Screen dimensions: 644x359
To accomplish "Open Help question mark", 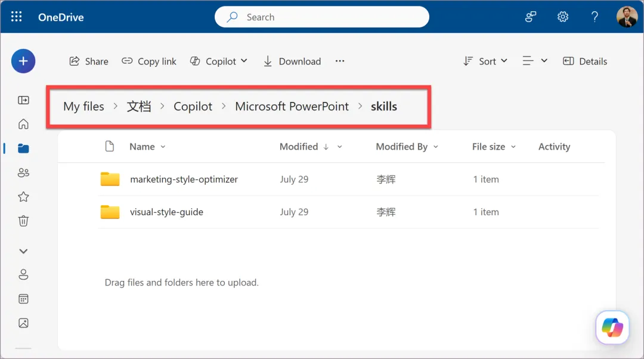I will tap(595, 17).
